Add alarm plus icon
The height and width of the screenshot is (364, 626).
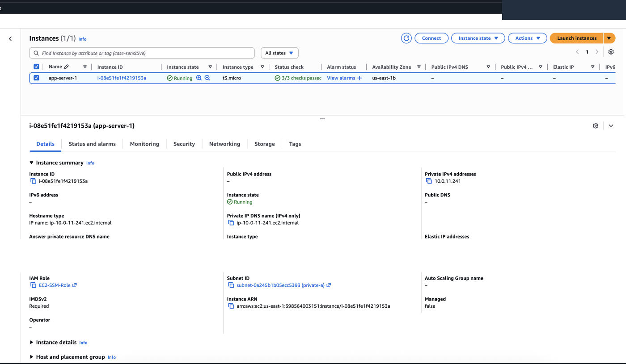(359, 78)
